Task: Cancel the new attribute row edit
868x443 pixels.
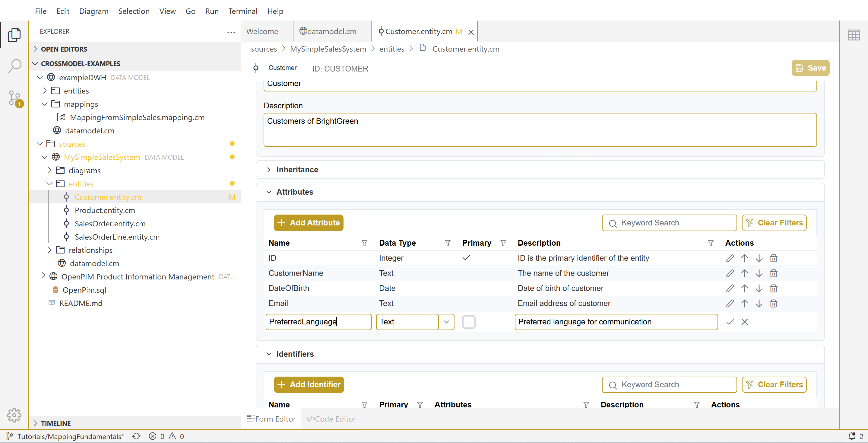Action: (x=744, y=322)
